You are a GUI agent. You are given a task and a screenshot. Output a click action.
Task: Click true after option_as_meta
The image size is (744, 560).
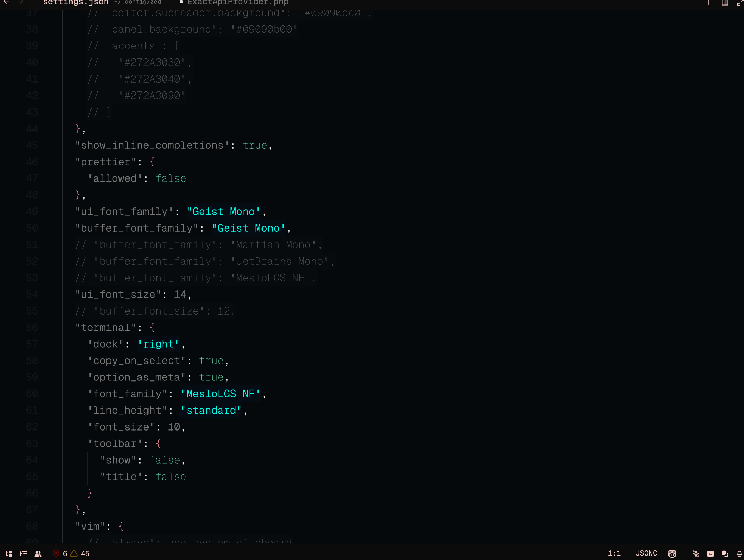(x=211, y=377)
